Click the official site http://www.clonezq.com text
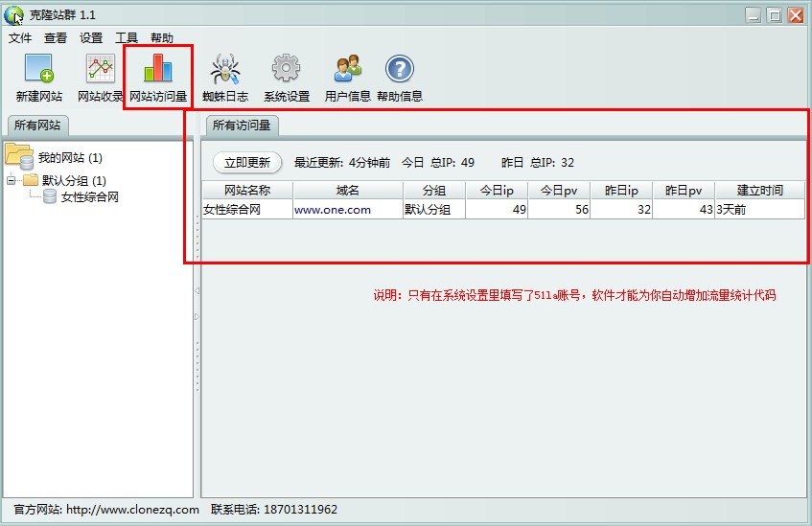Image resolution: width=812 pixels, height=526 pixels. 132,510
